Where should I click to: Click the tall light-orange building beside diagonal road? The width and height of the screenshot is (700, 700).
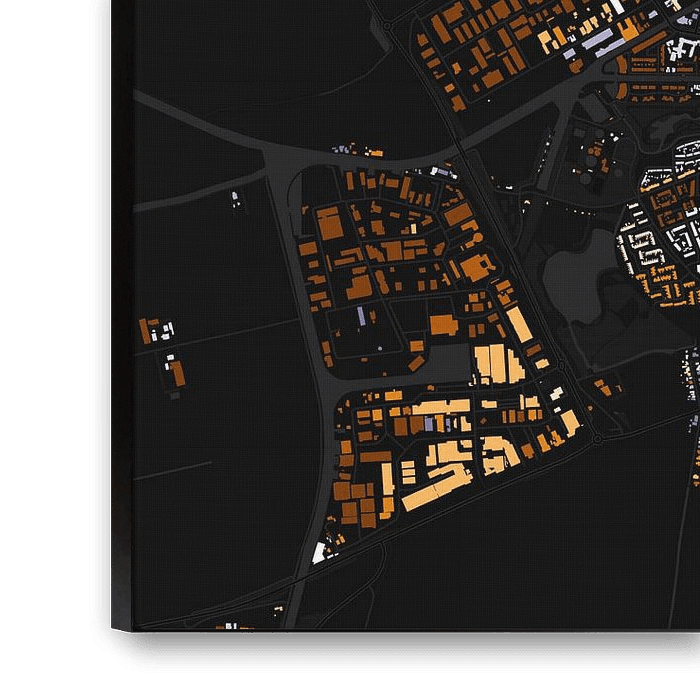tap(518, 325)
